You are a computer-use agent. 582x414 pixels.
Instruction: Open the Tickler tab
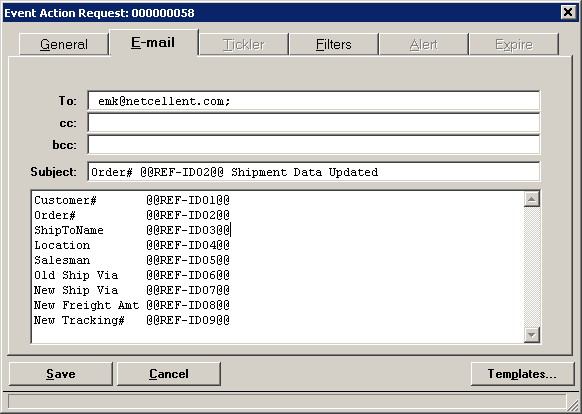click(244, 44)
